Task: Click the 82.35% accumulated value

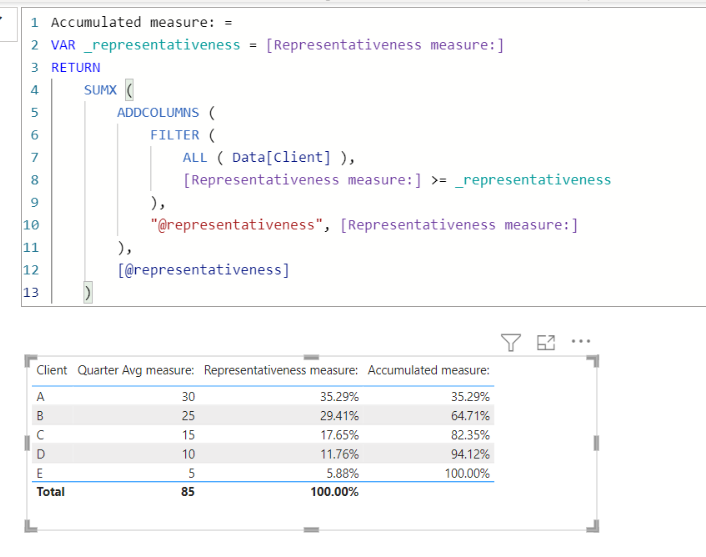Action: (x=470, y=435)
